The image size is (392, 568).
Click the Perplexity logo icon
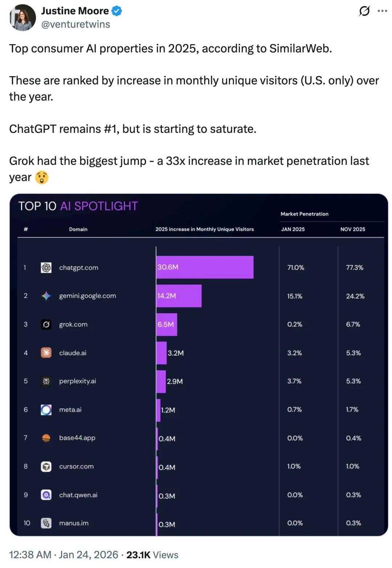tap(46, 381)
